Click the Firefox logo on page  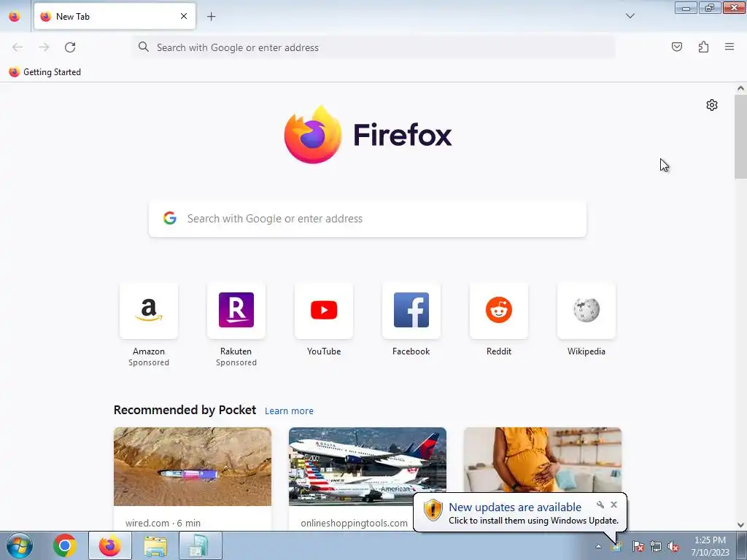[368, 135]
